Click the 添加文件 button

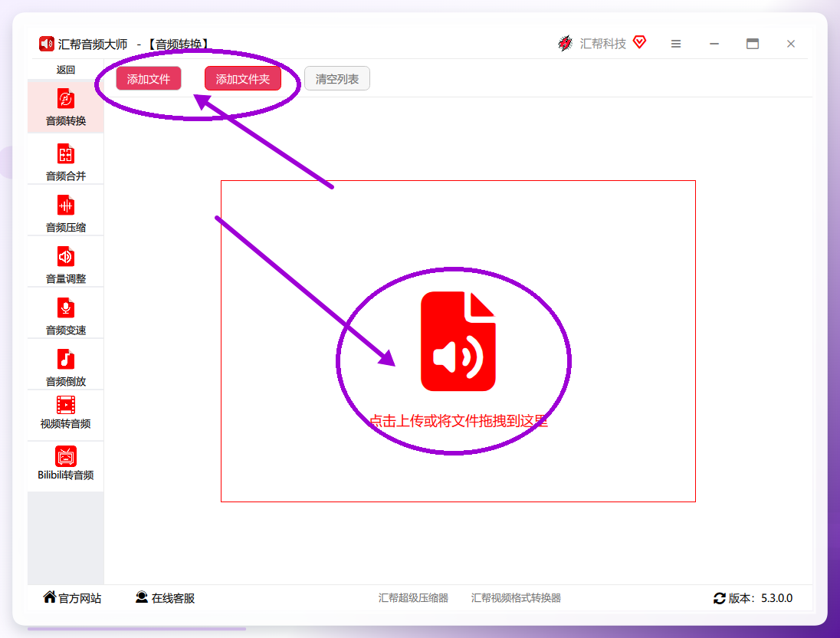click(149, 79)
